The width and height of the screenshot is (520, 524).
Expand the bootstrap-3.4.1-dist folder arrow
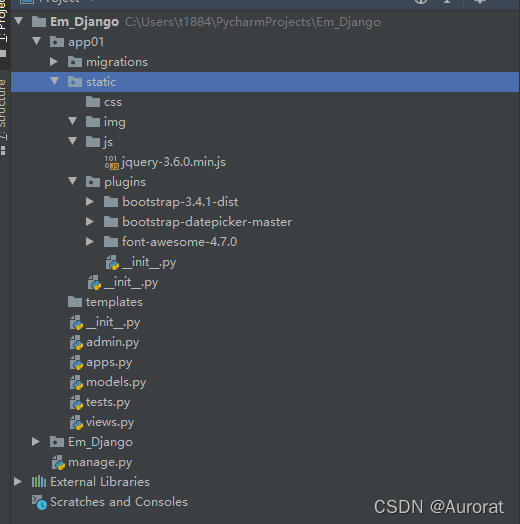click(x=90, y=202)
